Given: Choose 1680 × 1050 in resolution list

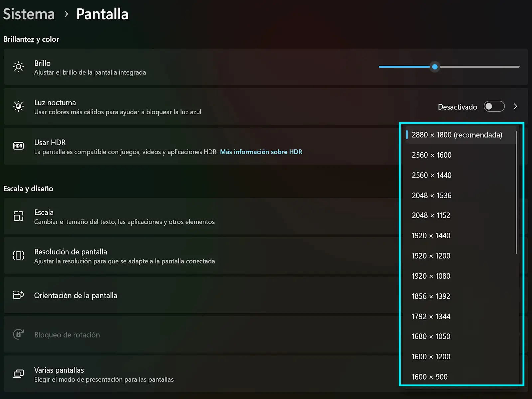Looking at the screenshot, I should (431, 336).
